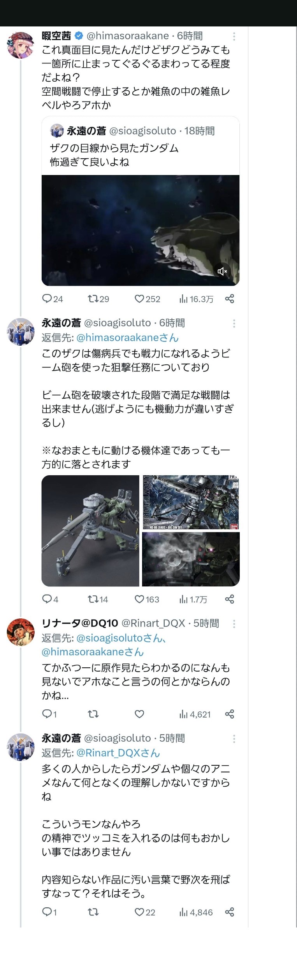Image resolution: width=297 pixels, height=980 pixels.
Task: Retweet the reply with 14 reposts
Action: (x=98, y=599)
